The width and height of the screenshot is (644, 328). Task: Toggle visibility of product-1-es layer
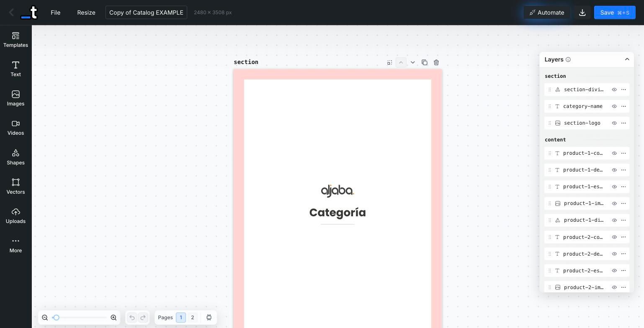coord(614,187)
